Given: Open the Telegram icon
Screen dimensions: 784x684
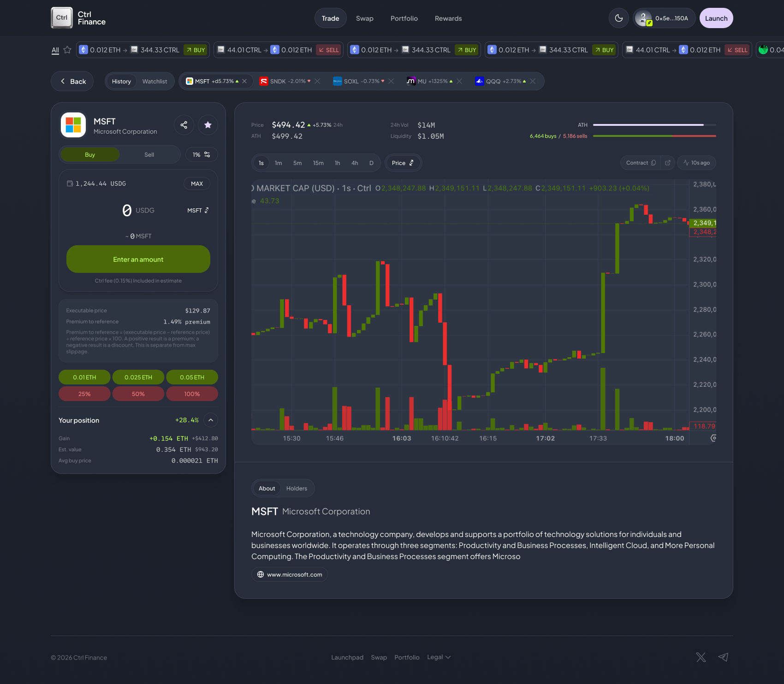Looking at the screenshot, I should click(723, 657).
